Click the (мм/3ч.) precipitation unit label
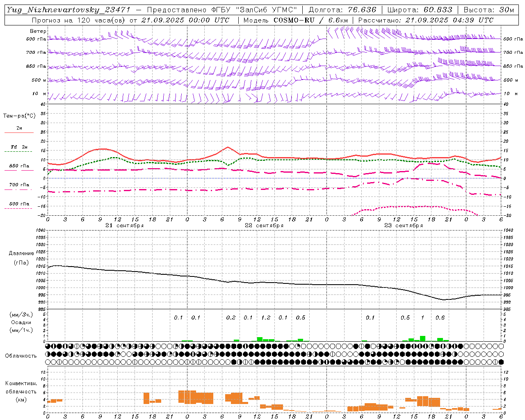525x420 pixels. click(x=21, y=315)
